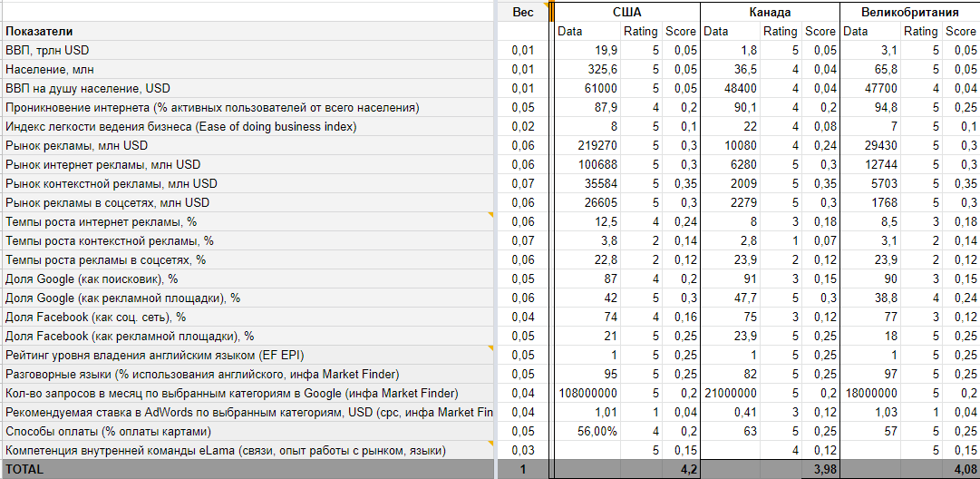Click the 'Канада' country header cell
The height and width of the screenshot is (479, 980).
click(x=770, y=12)
